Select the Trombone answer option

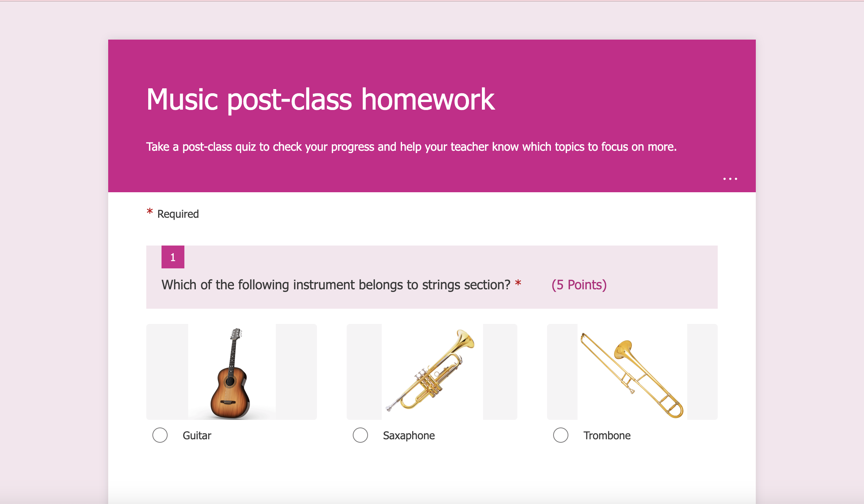point(561,435)
